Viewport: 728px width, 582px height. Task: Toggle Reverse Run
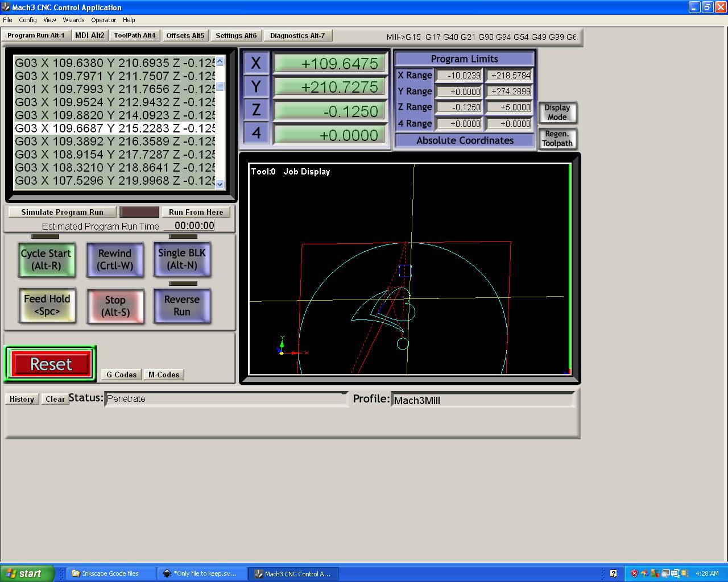[x=182, y=306]
